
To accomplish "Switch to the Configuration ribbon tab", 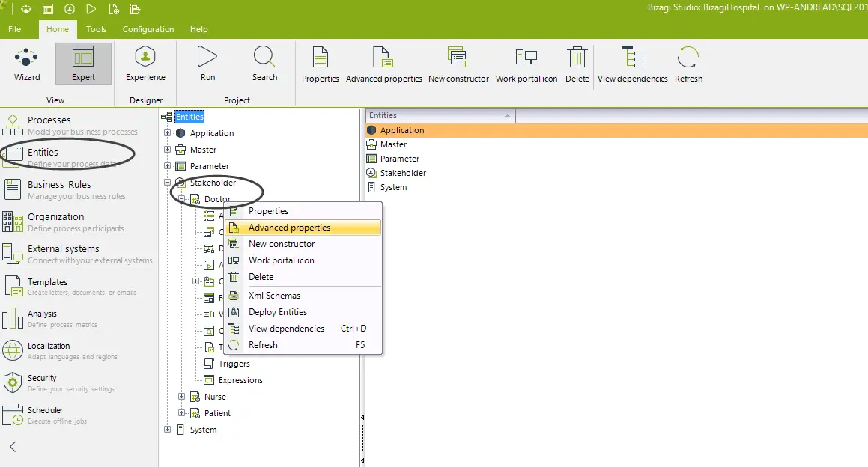I will 148,29.
